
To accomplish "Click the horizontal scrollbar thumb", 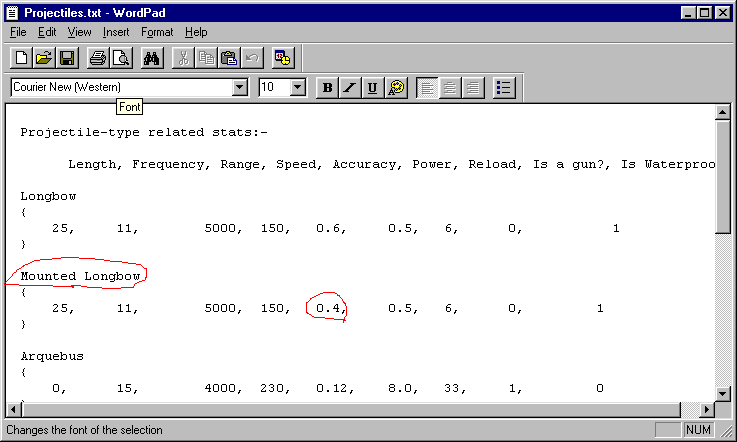I will click(x=351, y=410).
